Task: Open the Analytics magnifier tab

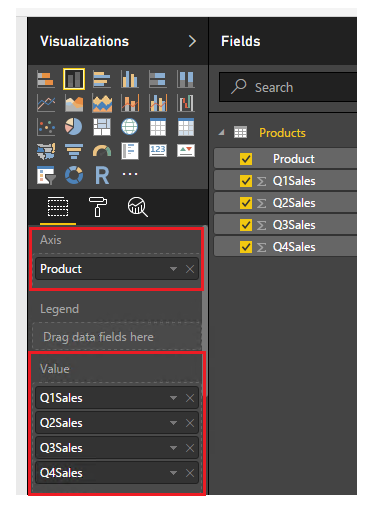Action: click(137, 207)
